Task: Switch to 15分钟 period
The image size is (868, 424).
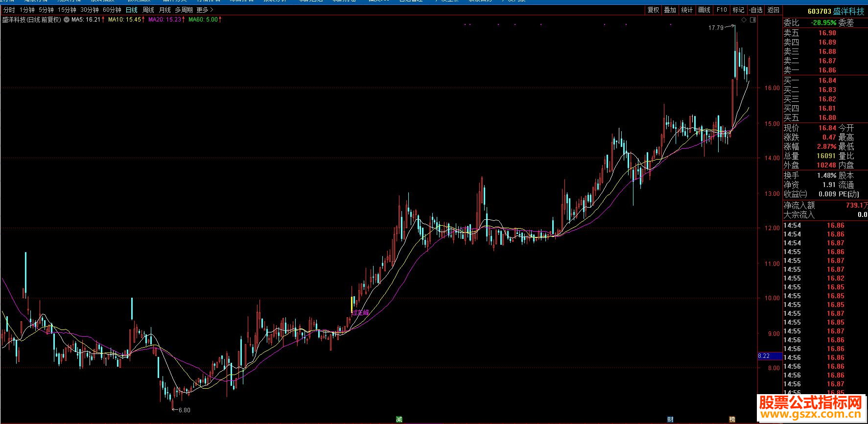Action: [x=67, y=10]
